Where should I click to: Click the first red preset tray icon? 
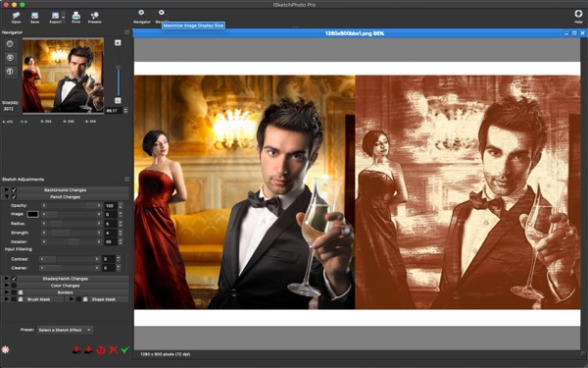point(76,350)
